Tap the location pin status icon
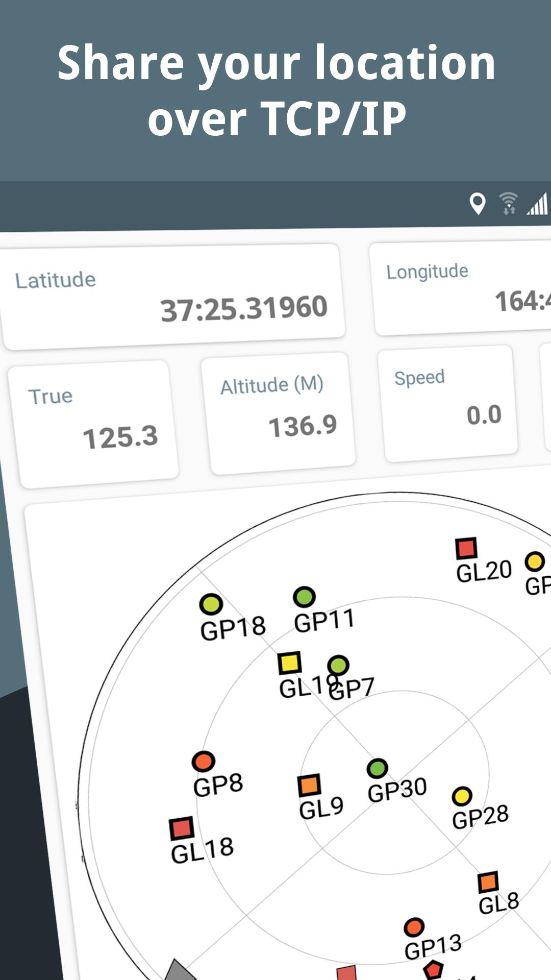551x980 pixels. click(478, 204)
